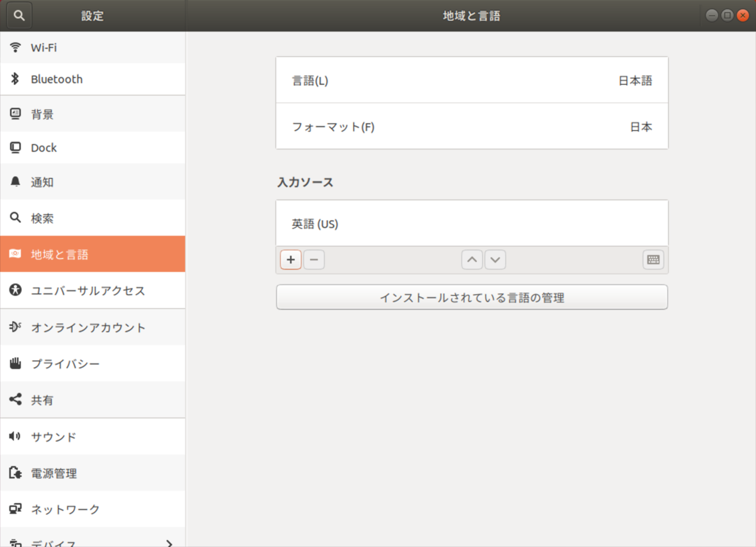Select the サウンド speaker icon
This screenshot has height=547, width=756.
pyautogui.click(x=16, y=436)
